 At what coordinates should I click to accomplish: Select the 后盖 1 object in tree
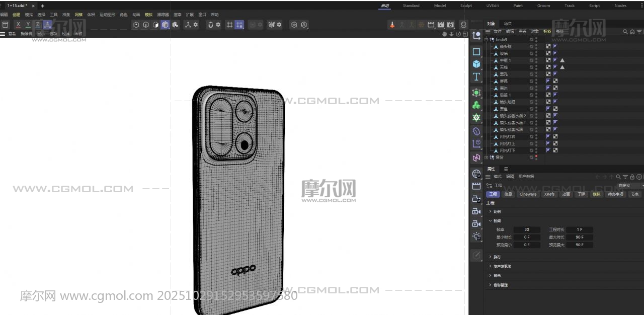click(505, 95)
